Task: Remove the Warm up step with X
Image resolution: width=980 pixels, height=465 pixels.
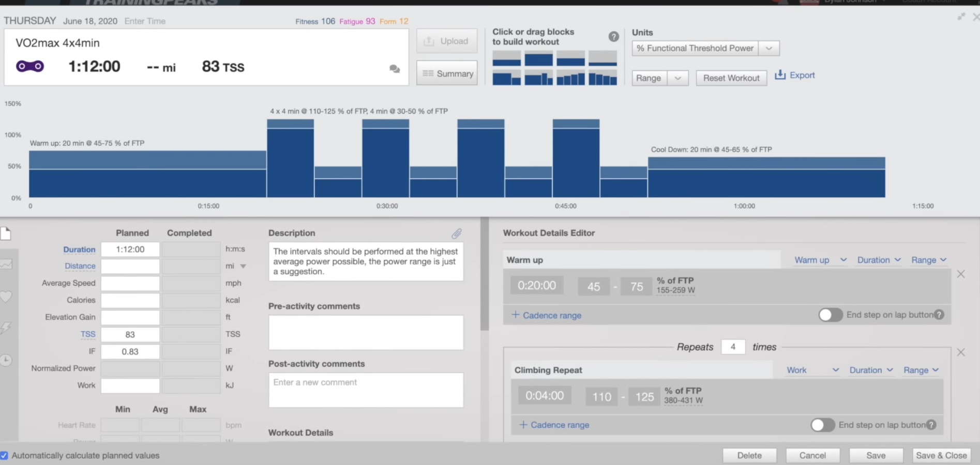Action: click(x=961, y=274)
